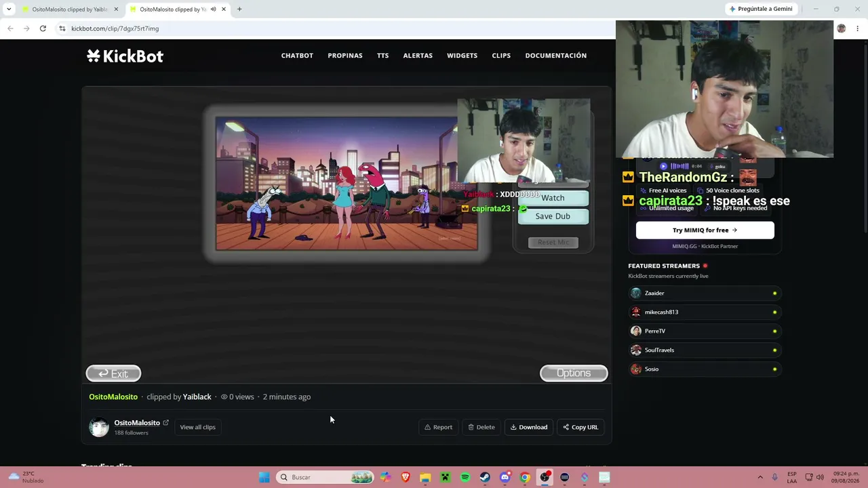Select WIDGETS in the navigation bar
868x488 pixels.
(462, 56)
